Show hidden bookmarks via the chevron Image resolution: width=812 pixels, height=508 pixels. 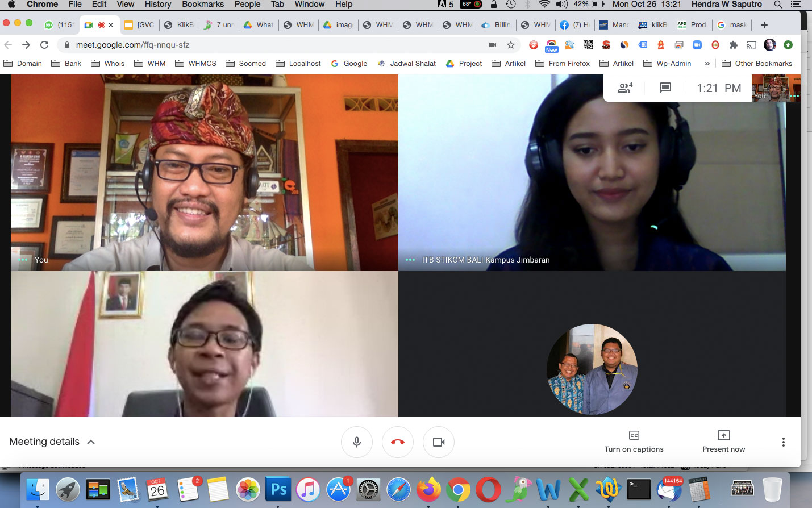click(x=707, y=64)
